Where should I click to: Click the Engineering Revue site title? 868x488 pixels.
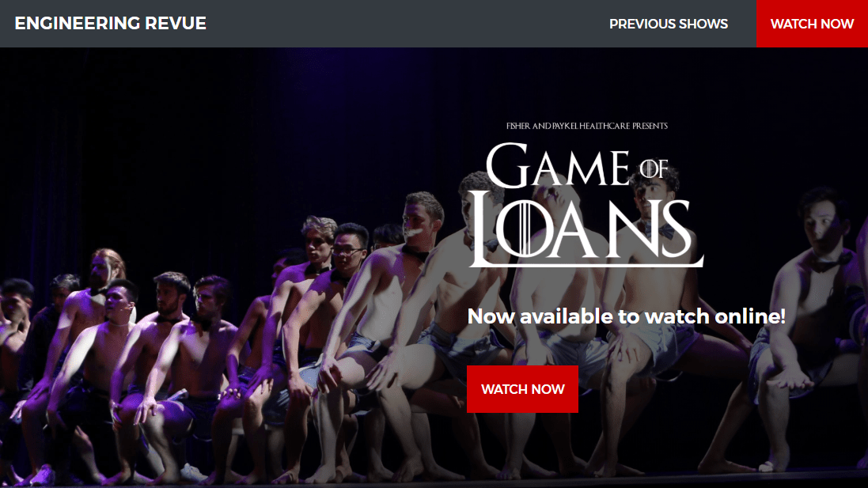pyautogui.click(x=110, y=23)
